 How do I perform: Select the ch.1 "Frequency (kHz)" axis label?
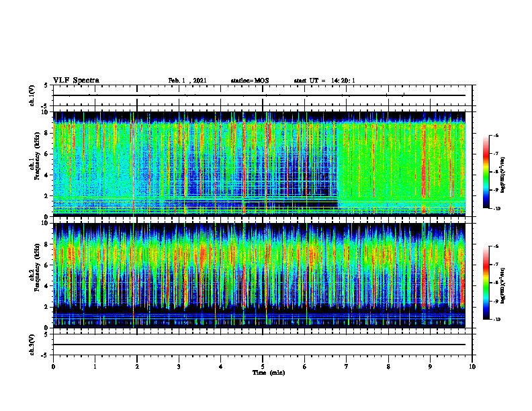pyautogui.click(x=37, y=156)
